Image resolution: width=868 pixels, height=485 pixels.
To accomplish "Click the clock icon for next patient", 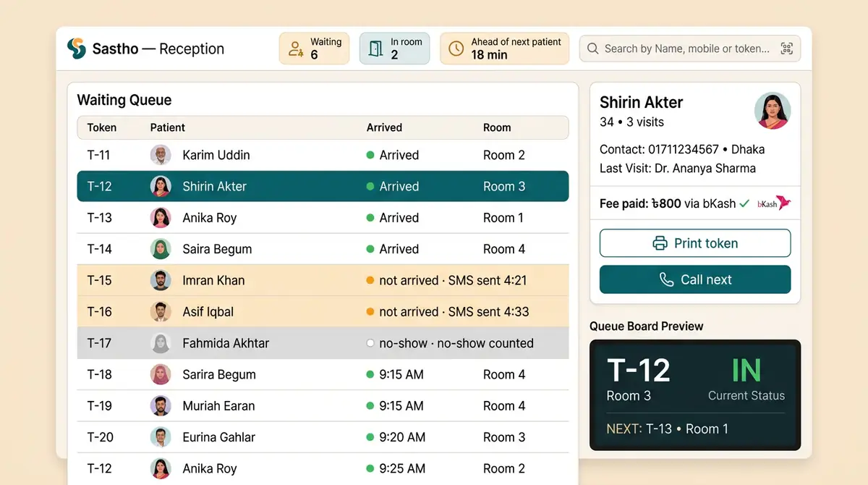I will pyautogui.click(x=456, y=48).
